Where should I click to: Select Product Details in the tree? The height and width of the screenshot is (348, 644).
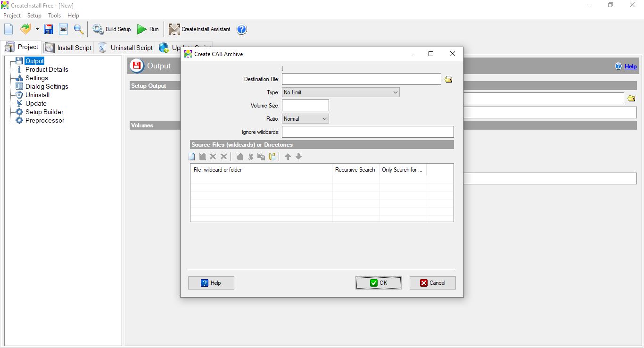tap(47, 69)
